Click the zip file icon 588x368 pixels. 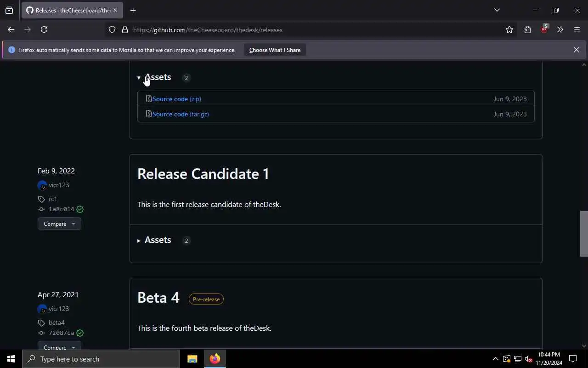[148, 98]
